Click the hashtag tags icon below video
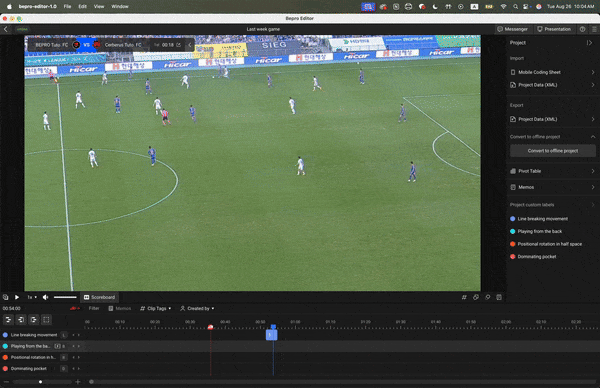This screenshot has width=600, height=388. (x=464, y=297)
